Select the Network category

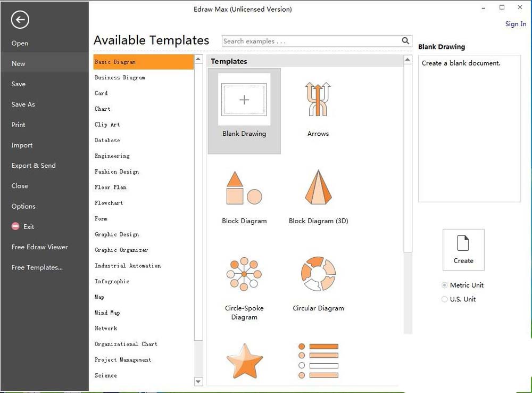tap(106, 328)
